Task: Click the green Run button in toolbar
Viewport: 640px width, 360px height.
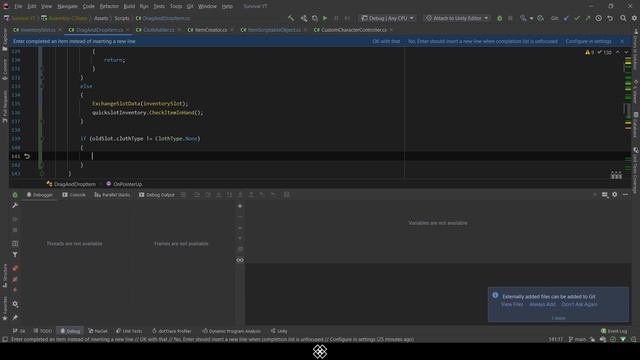Action: click(x=325, y=18)
